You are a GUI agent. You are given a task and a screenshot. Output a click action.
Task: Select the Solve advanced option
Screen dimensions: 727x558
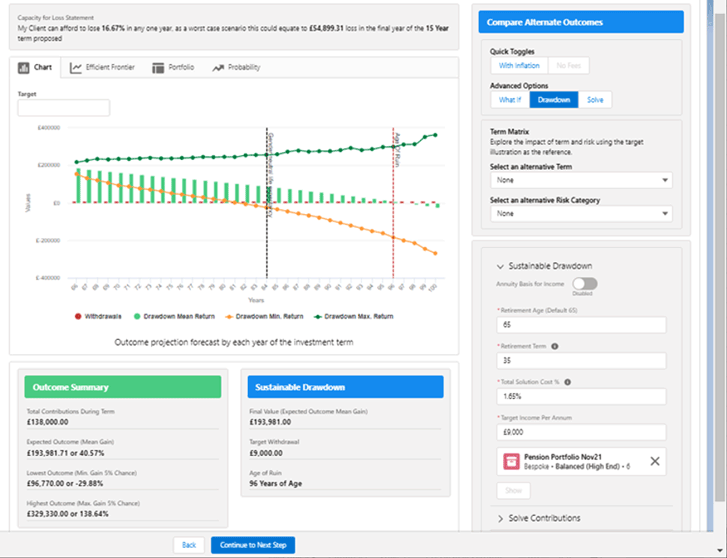point(595,100)
